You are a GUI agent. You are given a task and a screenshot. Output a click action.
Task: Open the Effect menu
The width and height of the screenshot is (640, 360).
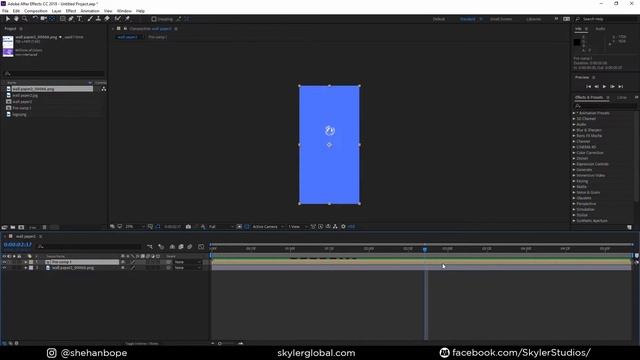click(71, 11)
